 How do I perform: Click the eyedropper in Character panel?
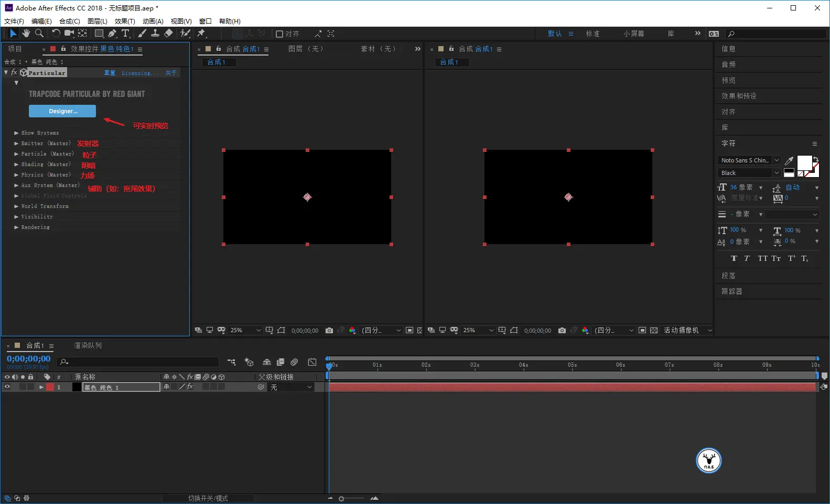coord(789,161)
